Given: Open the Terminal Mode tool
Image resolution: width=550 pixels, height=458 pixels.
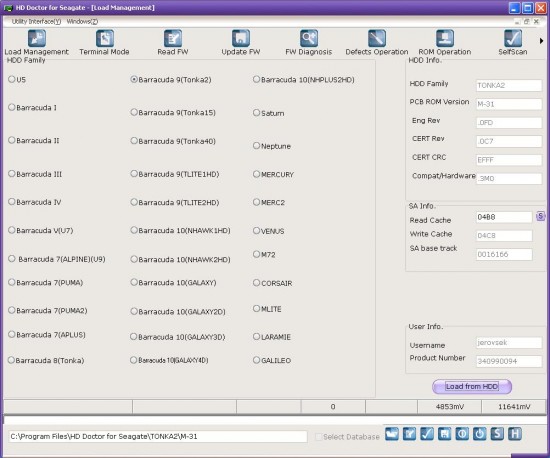Looking at the screenshot, I should [x=105, y=42].
